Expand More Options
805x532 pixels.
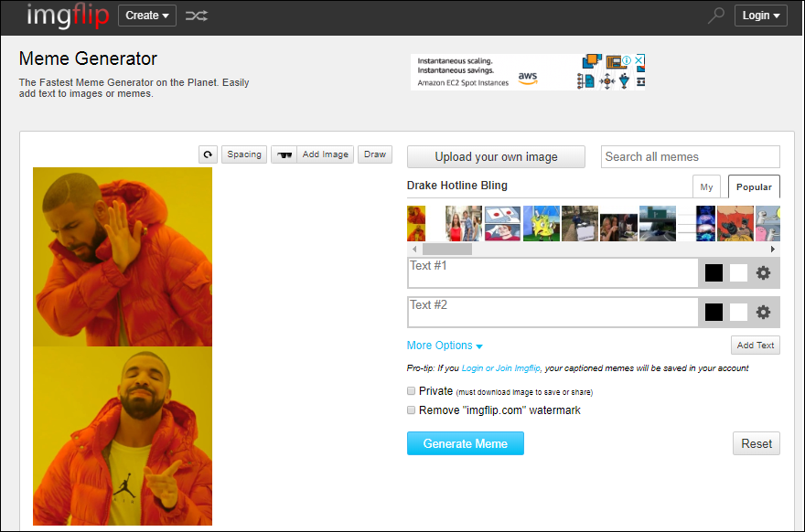445,346
